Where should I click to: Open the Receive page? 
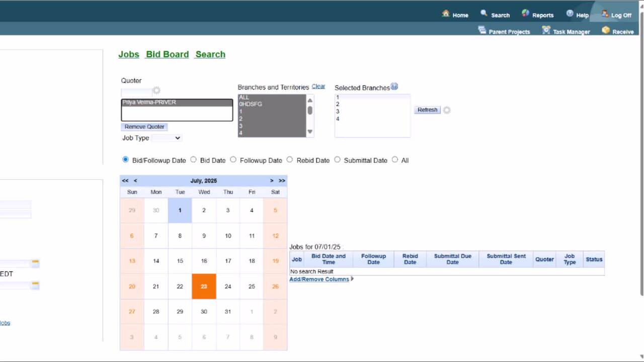click(618, 31)
